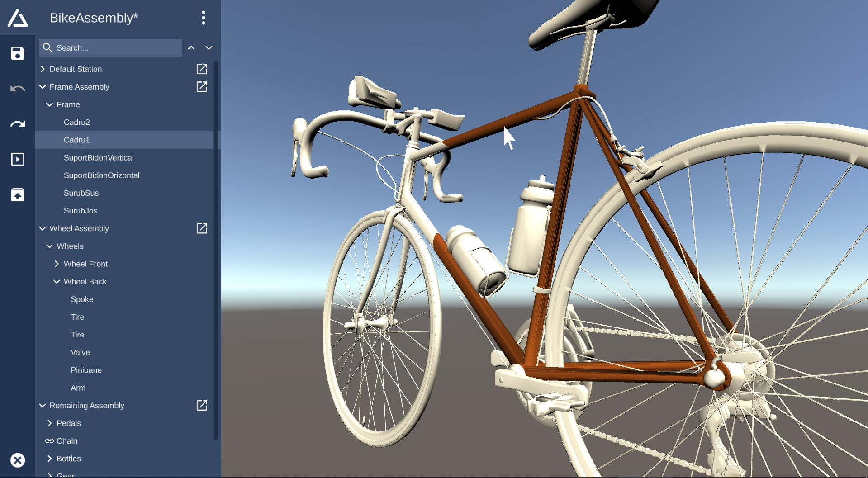Expand the Bottles node
The image size is (868, 478).
[x=50, y=459]
